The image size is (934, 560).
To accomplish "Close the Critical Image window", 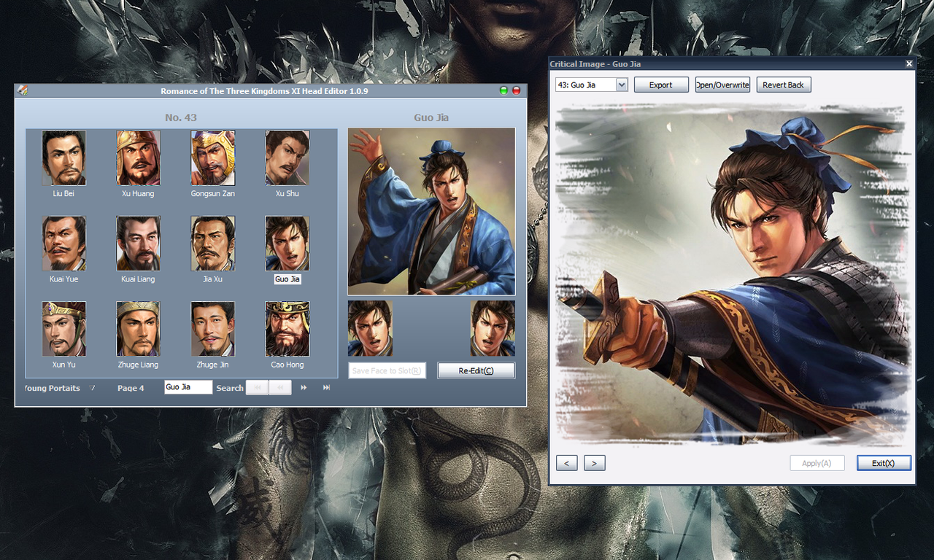I will point(909,64).
